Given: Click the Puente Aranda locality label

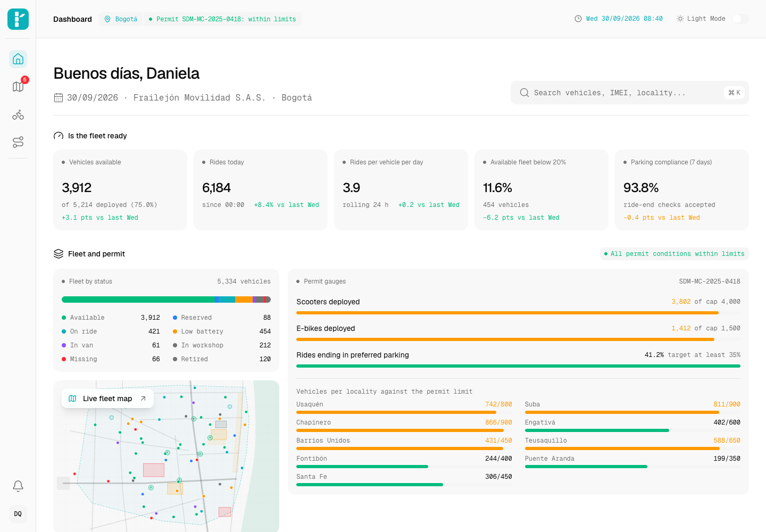Looking at the screenshot, I should pyautogui.click(x=549, y=459).
